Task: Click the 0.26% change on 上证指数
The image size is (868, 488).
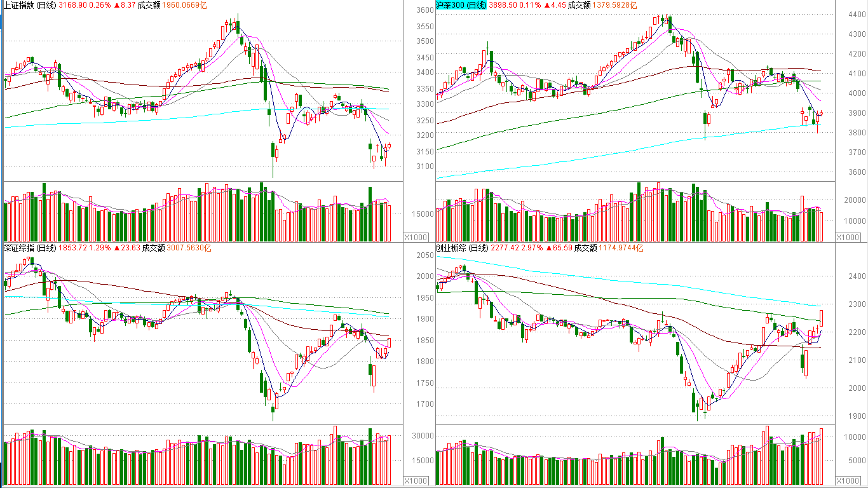Action: click(x=100, y=5)
